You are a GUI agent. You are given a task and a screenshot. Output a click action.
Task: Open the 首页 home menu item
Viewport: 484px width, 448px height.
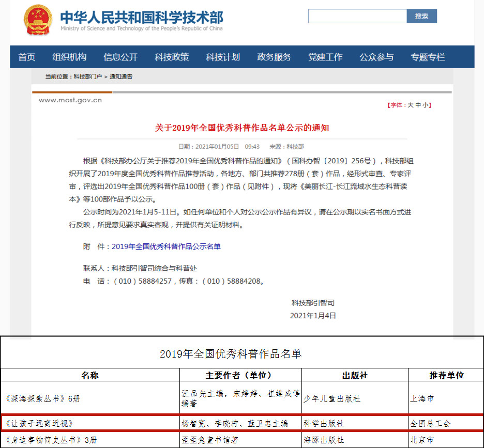tap(27, 57)
